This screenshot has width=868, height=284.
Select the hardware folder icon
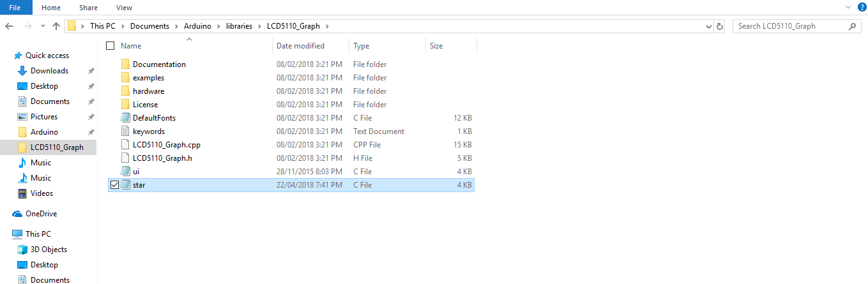pos(125,91)
